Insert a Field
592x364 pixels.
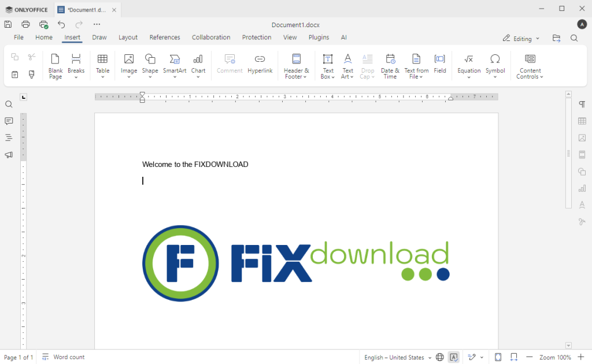click(440, 64)
